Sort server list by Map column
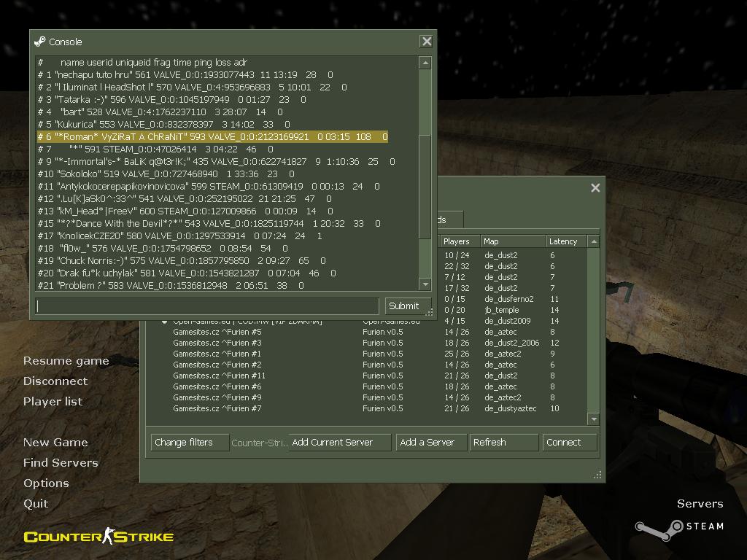Screen dimensions: 747x560 [511, 241]
